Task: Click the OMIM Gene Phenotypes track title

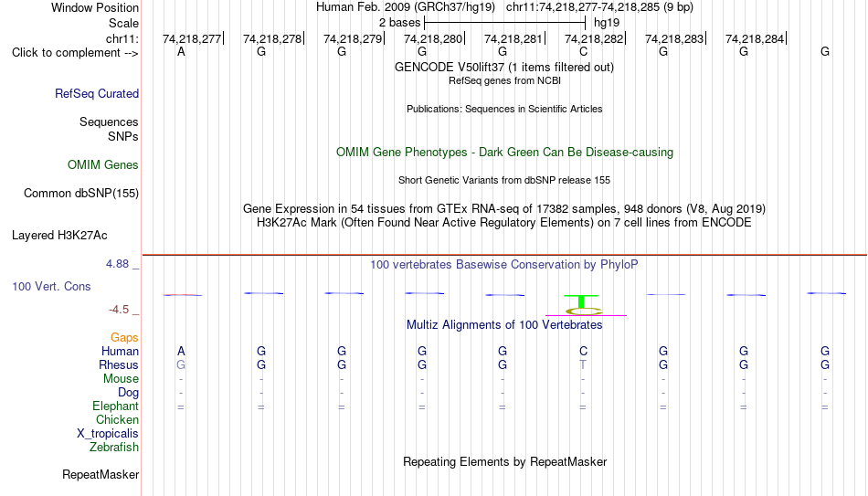Action: pos(504,153)
